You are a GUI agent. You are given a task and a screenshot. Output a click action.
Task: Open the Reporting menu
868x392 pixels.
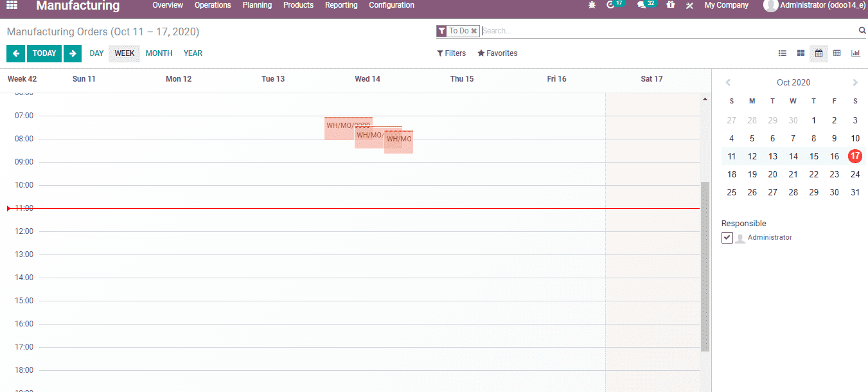click(341, 5)
